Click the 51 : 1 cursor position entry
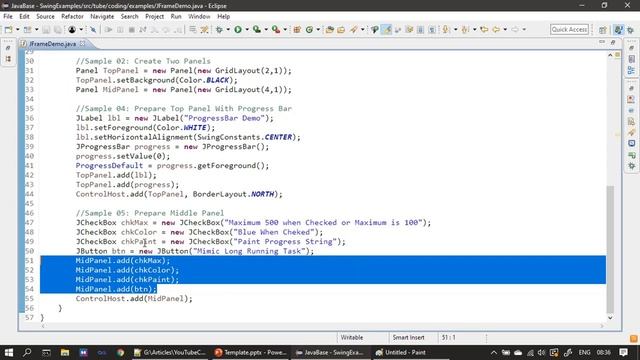640x360 pixels. (448, 338)
